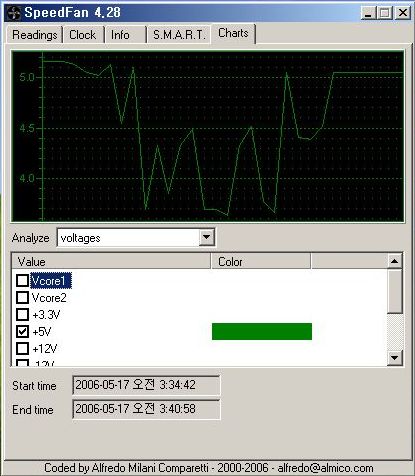
Task: Click the SpeedFan fan icon in title bar
Action: [14, 13]
